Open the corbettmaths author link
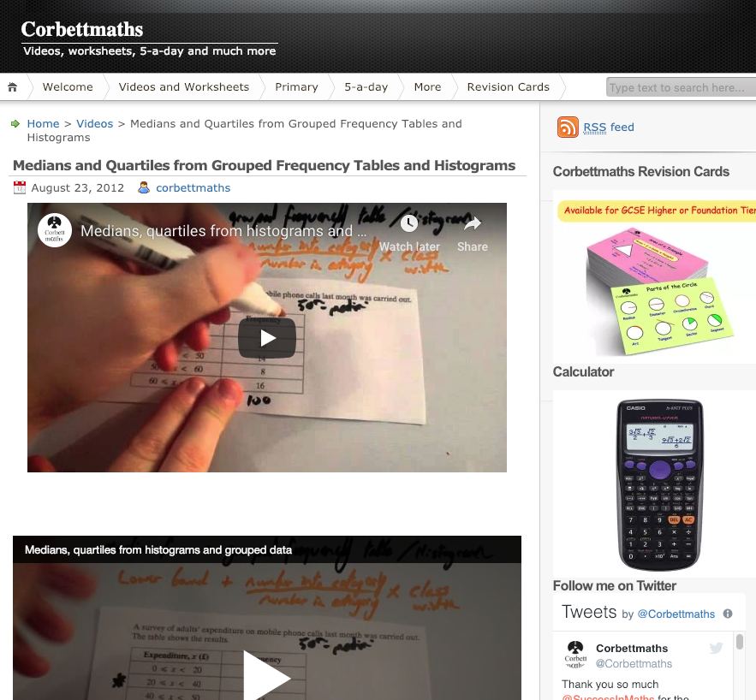The width and height of the screenshot is (756, 700). (x=193, y=188)
